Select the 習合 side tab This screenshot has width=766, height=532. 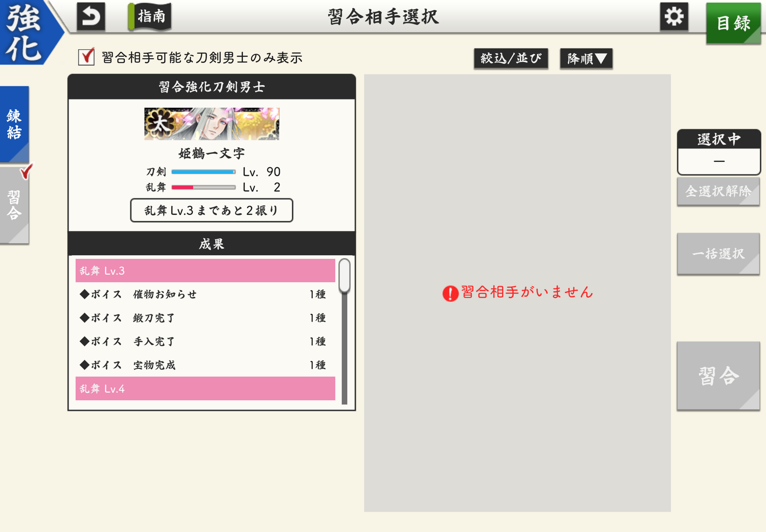[x=14, y=205]
